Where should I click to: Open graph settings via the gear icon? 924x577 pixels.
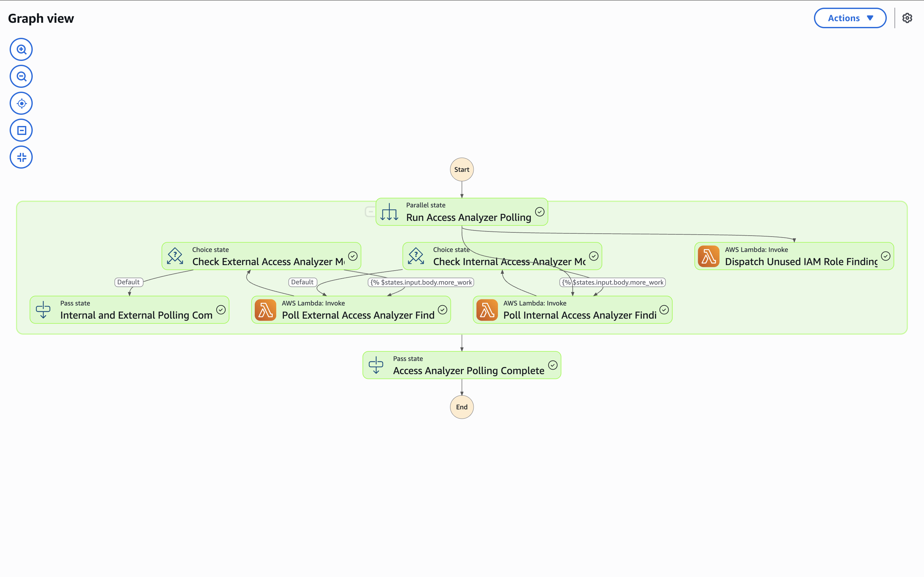click(x=907, y=18)
